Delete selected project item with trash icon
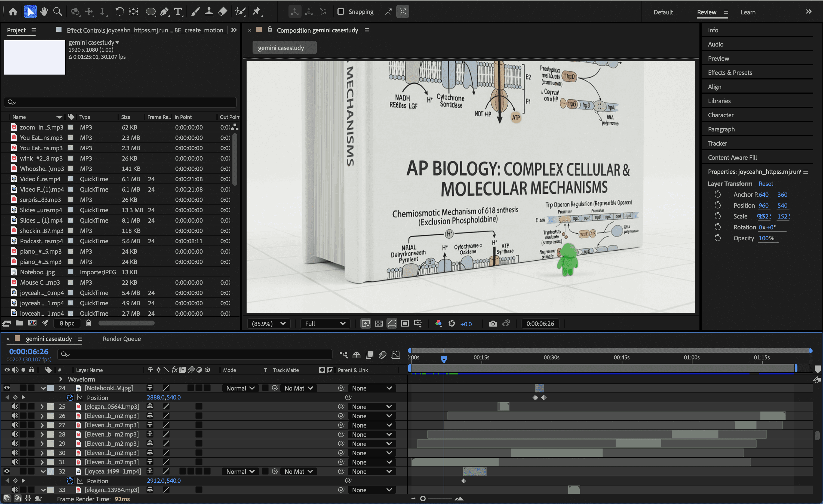The height and width of the screenshot is (504, 823). coord(88,323)
